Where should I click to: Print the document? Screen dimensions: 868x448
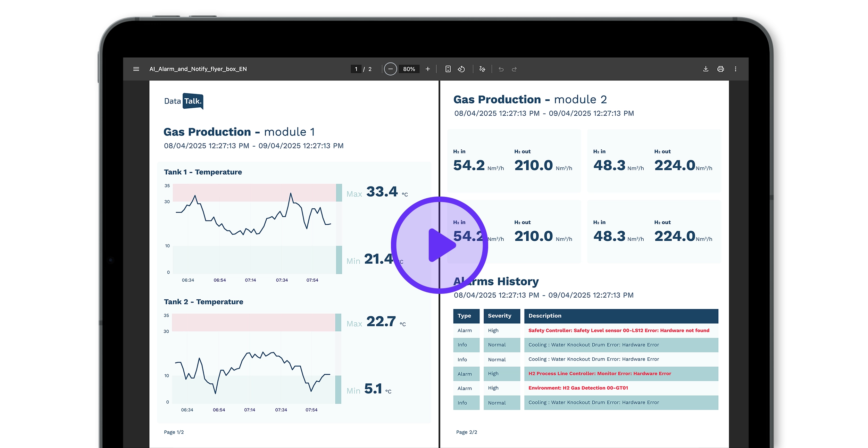click(720, 69)
